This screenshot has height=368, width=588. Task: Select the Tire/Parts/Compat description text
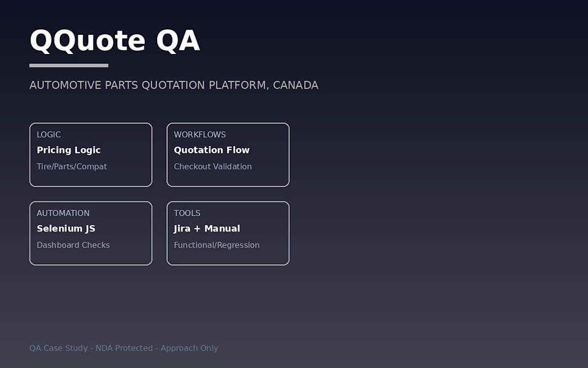point(72,166)
